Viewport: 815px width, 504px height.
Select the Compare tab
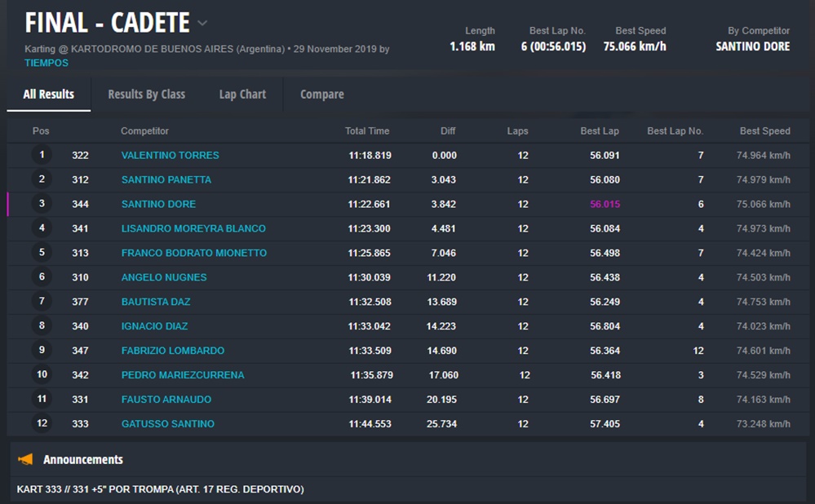pyautogui.click(x=321, y=95)
